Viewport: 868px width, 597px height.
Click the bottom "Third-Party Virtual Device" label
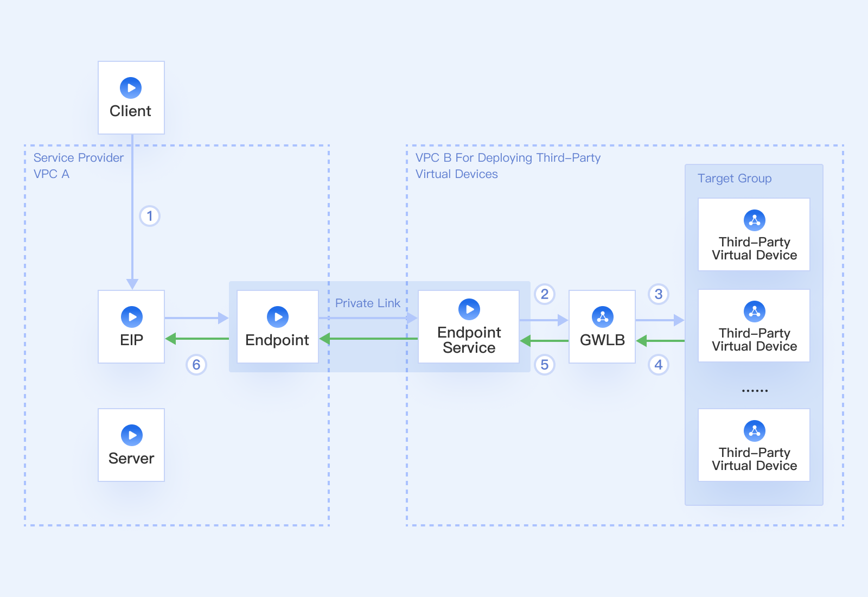(755, 459)
